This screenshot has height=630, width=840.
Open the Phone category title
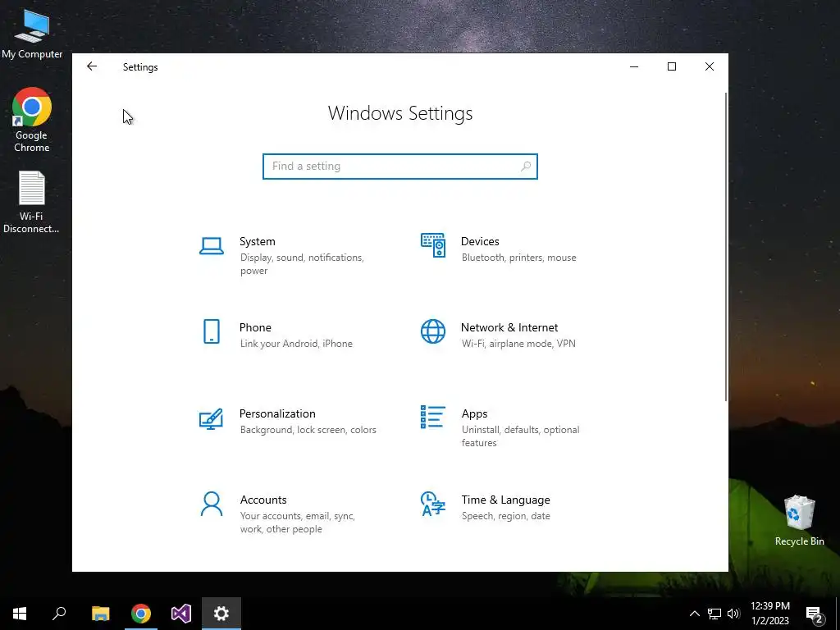pyautogui.click(x=255, y=327)
